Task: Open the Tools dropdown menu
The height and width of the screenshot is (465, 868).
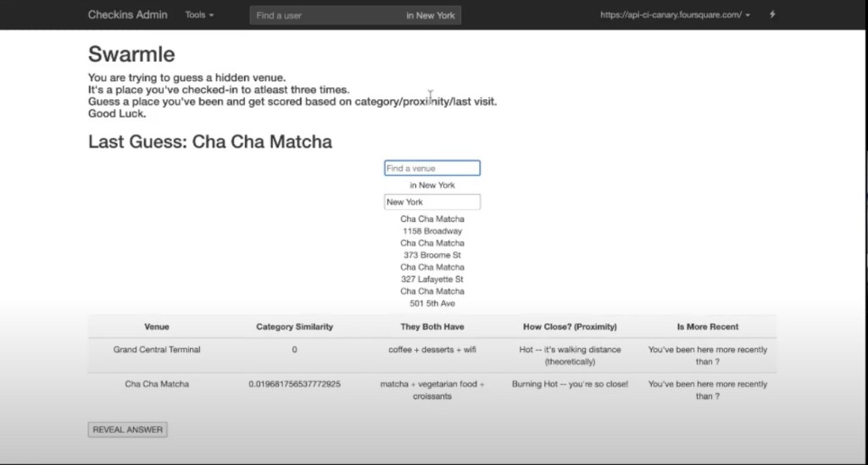Action: (x=199, y=15)
